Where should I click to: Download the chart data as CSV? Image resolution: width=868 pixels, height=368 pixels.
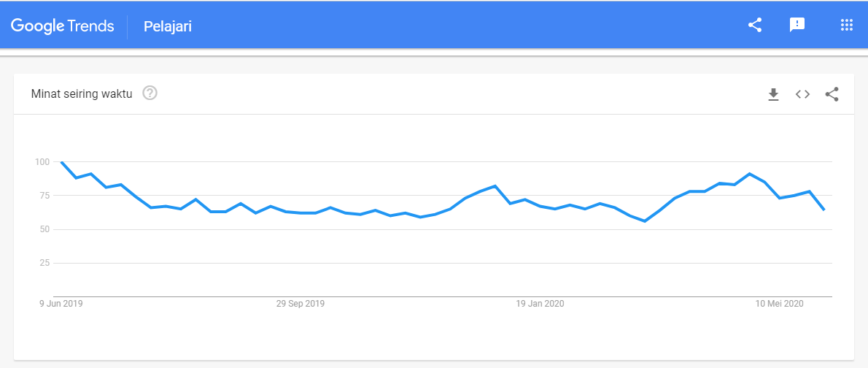773,95
